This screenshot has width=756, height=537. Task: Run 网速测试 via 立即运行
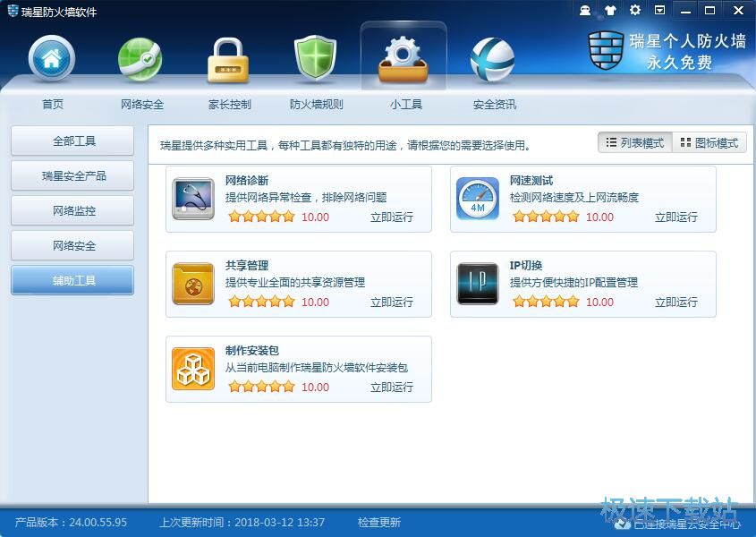point(676,217)
